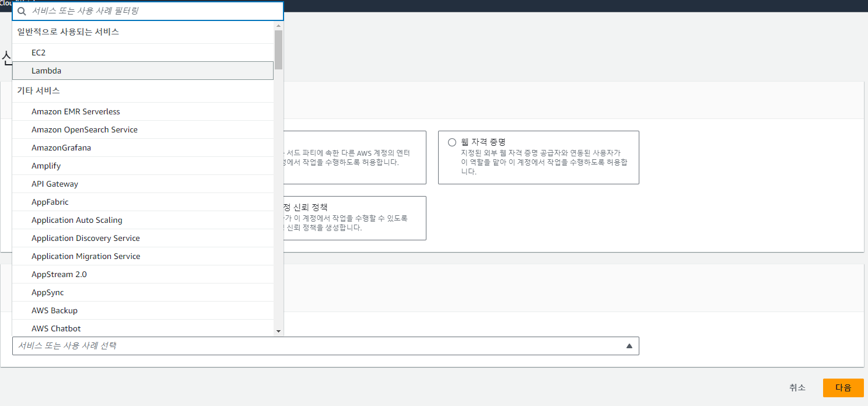868x406 pixels.
Task: Select the 정 신뢰 정책 option card
Action: pyautogui.click(x=355, y=218)
